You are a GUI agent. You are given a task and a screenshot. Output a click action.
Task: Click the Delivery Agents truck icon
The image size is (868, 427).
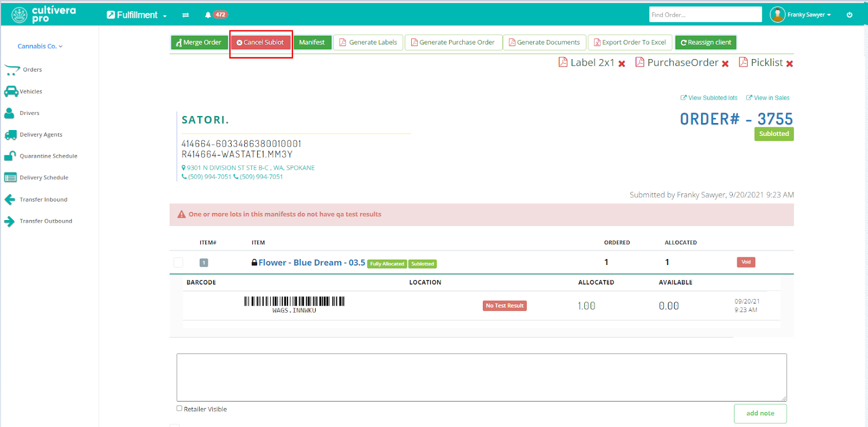click(x=11, y=135)
